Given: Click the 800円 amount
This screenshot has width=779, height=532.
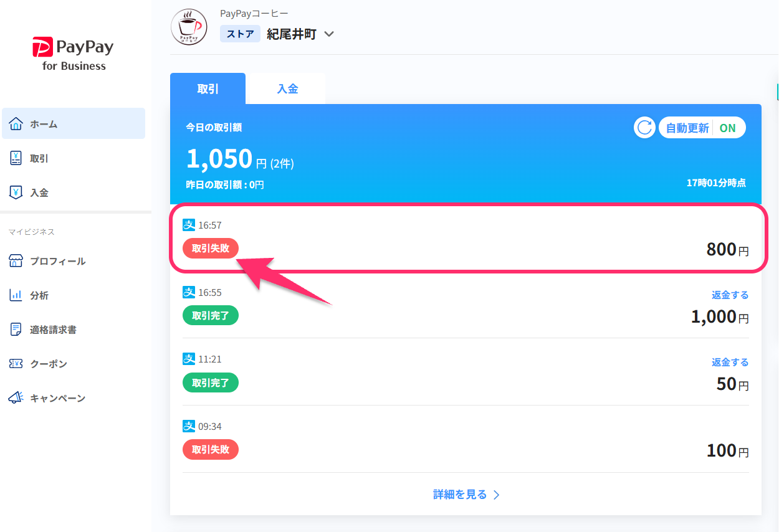Looking at the screenshot, I should (x=727, y=249).
